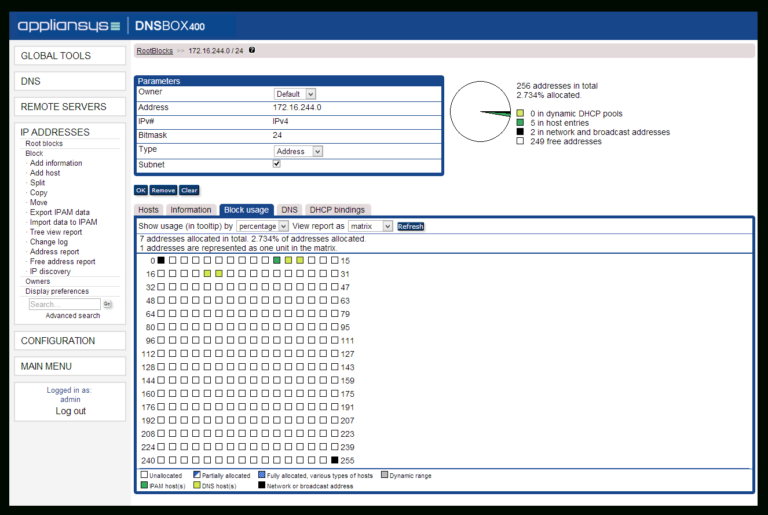Click the help icon beside 172.16.244.0 / 24
The height and width of the screenshot is (515, 768).
click(252, 50)
